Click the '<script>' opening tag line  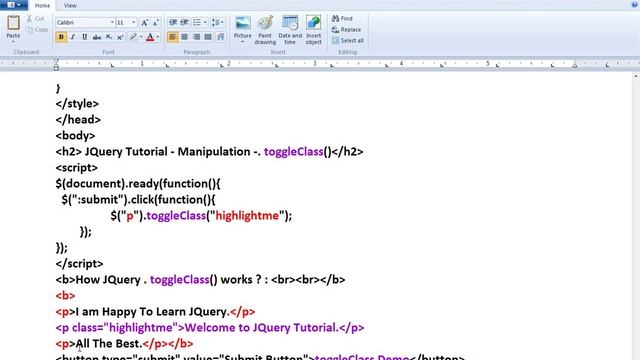77,168
